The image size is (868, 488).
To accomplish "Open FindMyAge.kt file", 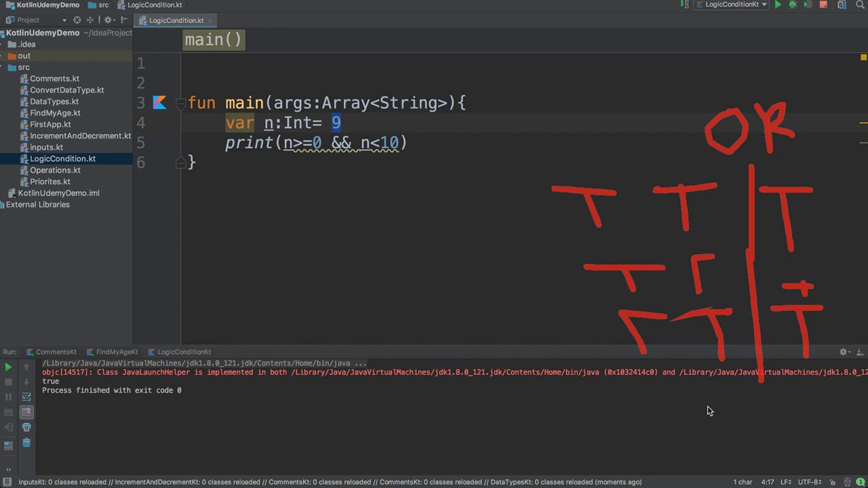I will pos(55,113).
